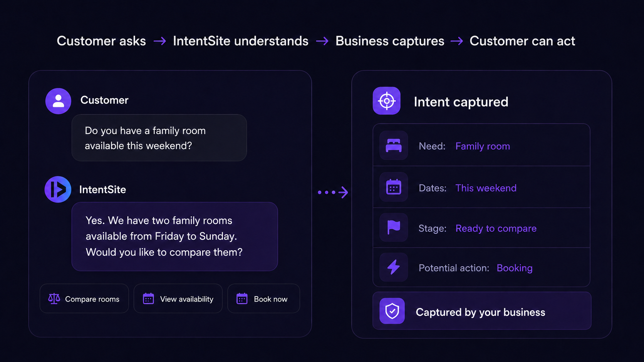Click the bed icon beside Need

(x=394, y=146)
